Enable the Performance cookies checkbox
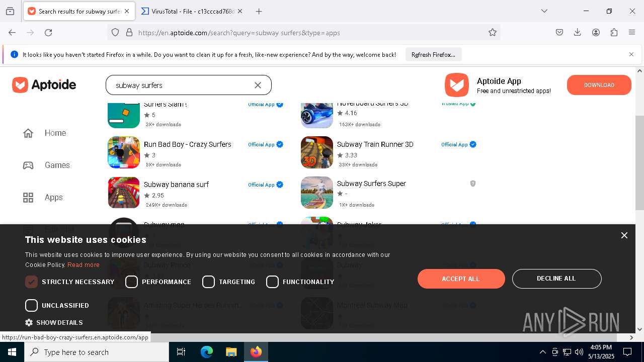 pos(131,282)
